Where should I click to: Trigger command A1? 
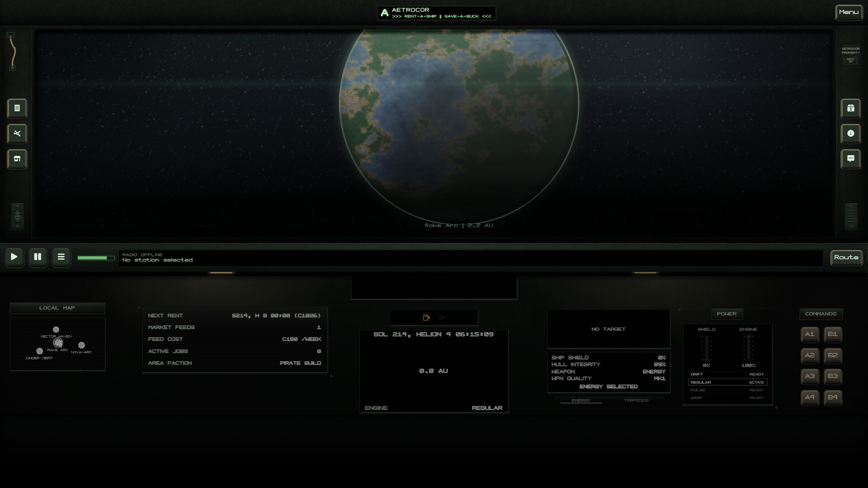tap(810, 334)
